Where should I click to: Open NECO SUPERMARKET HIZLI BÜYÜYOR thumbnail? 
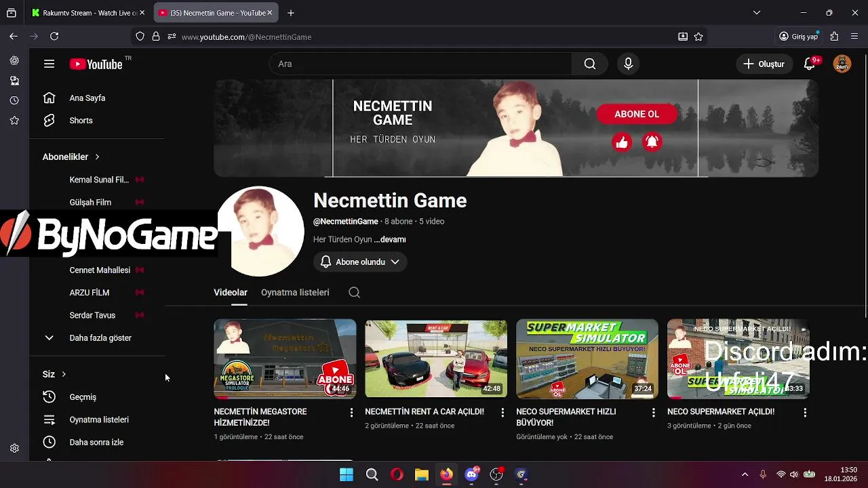[x=587, y=359]
